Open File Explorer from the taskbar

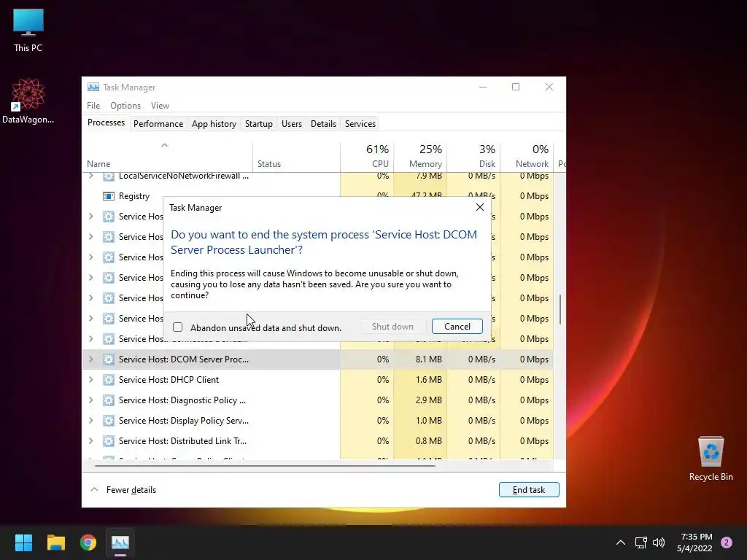(55, 542)
